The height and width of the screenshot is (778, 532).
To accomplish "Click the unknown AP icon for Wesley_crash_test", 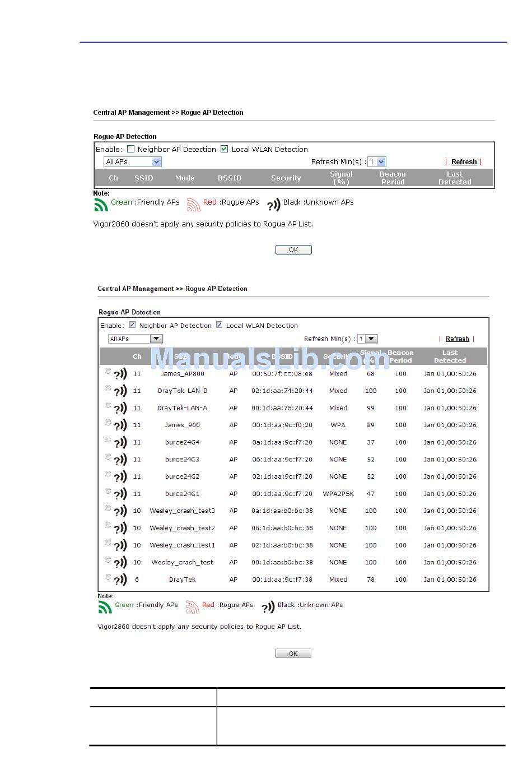I will [x=120, y=563].
